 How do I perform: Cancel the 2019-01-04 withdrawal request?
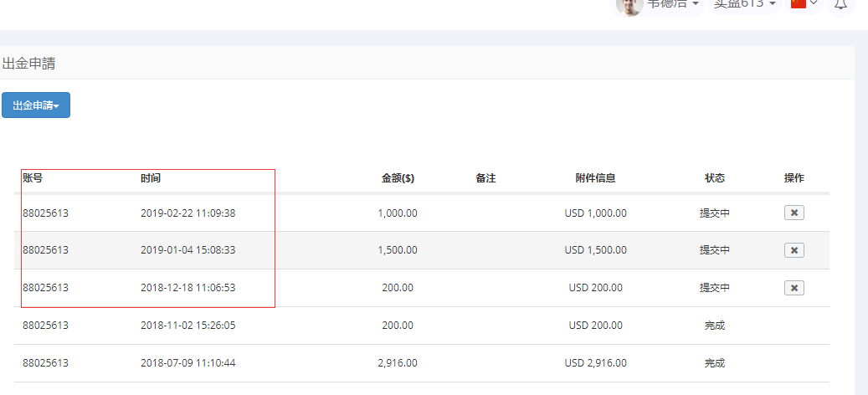794,250
